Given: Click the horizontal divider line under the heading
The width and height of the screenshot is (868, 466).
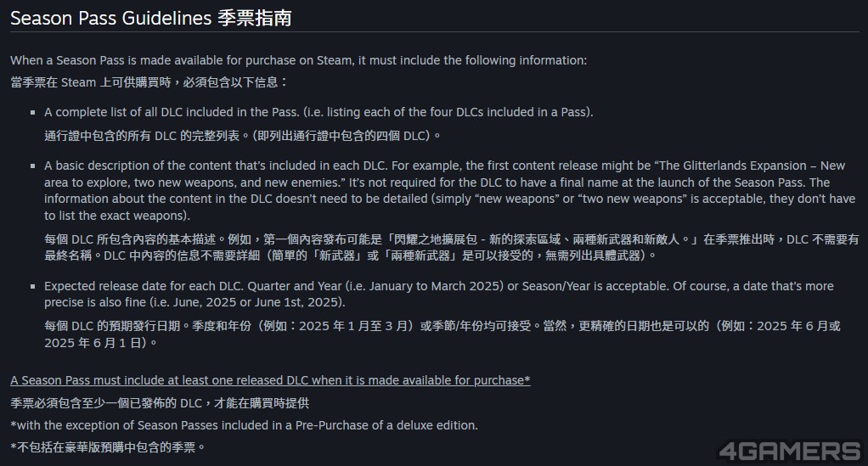Looking at the screenshot, I should pos(435,31).
